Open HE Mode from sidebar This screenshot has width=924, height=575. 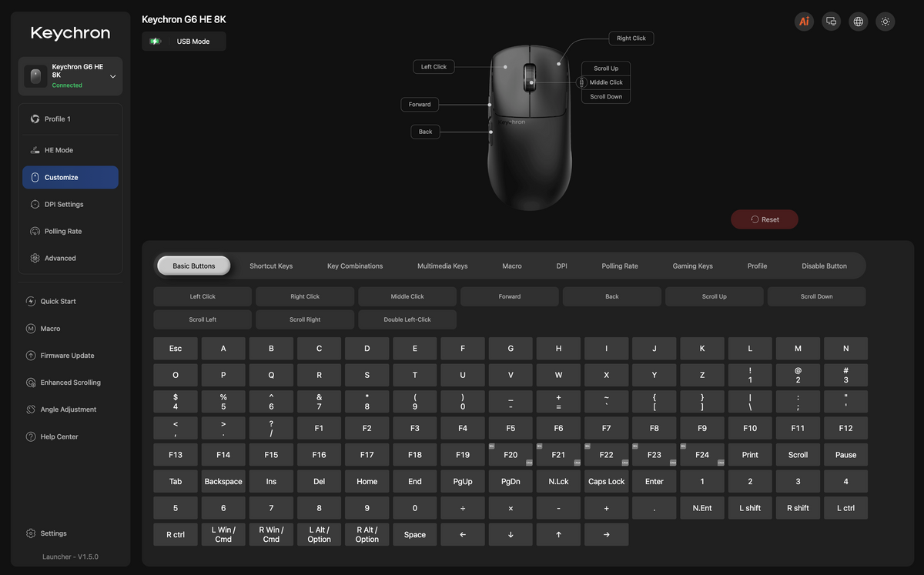[70, 150]
